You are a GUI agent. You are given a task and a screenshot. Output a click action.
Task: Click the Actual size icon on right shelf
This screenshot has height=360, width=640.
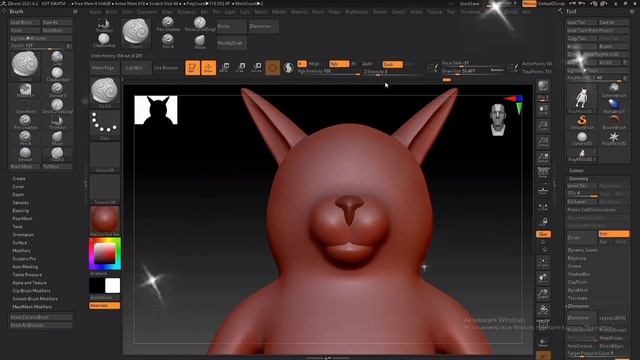pos(543,142)
